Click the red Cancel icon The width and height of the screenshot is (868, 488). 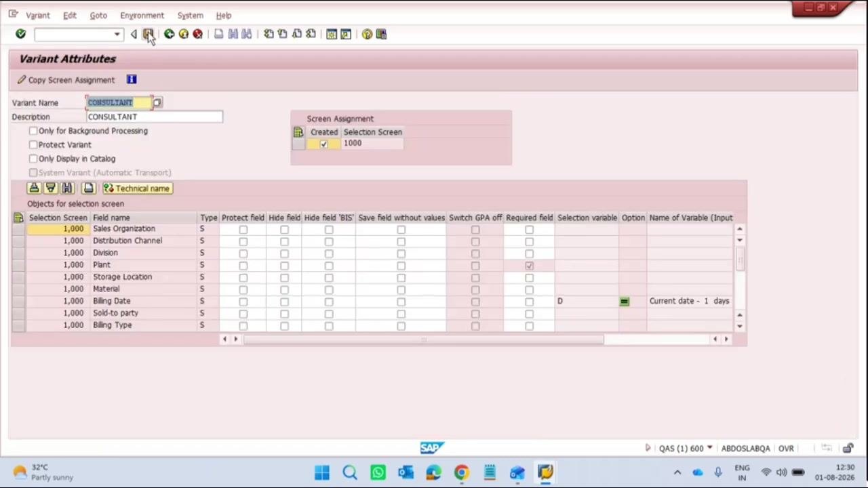click(x=197, y=34)
